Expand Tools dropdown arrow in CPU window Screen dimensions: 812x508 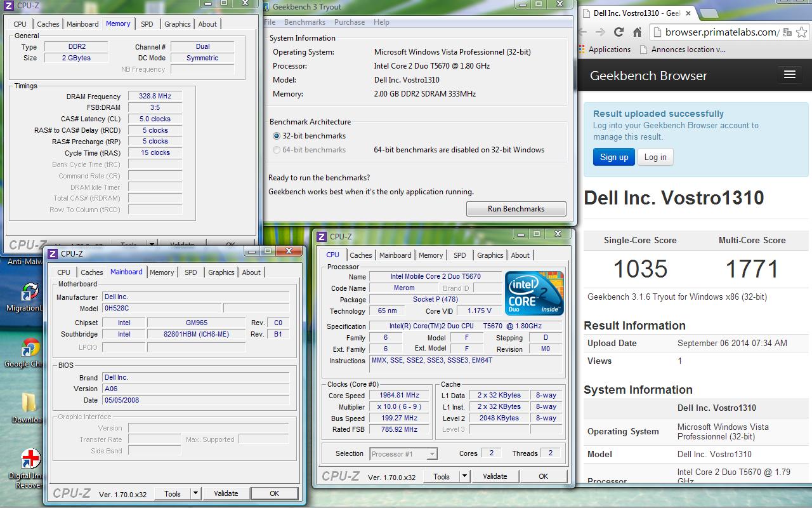pyautogui.click(x=465, y=476)
